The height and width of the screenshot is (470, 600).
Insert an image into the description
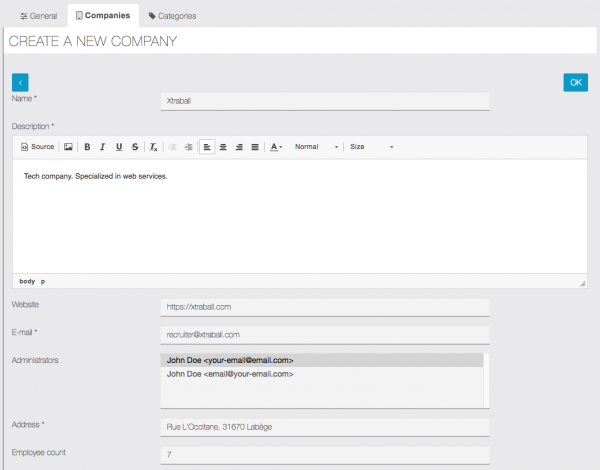coord(68,147)
